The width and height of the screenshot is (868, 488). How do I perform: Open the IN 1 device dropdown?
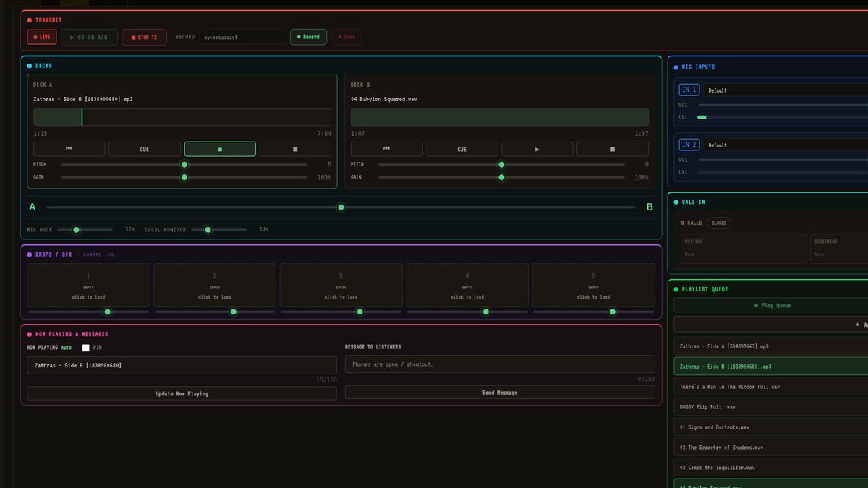pyautogui.click(x=787, y=90)
